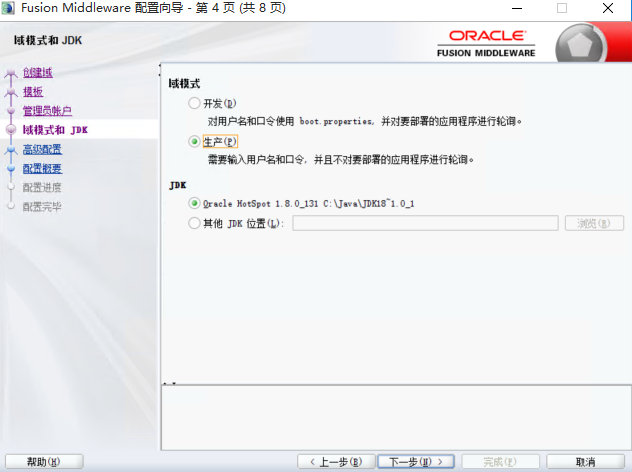Close the configuration wizard window

pos(608,8)
